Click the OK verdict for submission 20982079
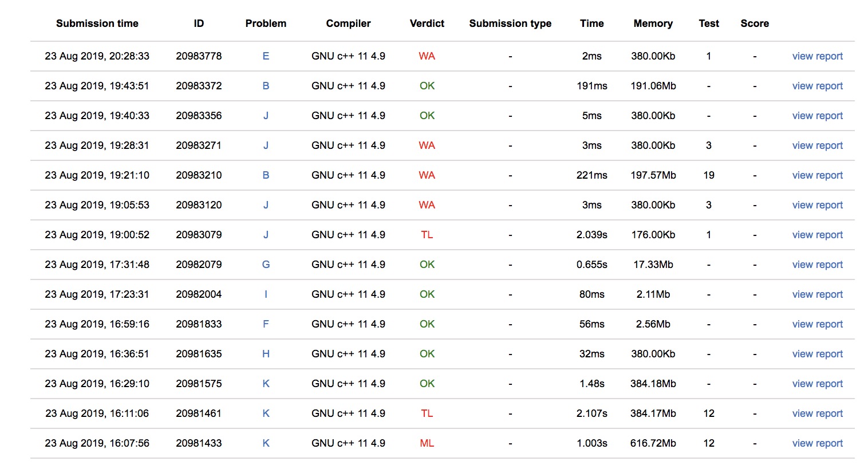Screen dimensions: 868x465 [427, 265]
